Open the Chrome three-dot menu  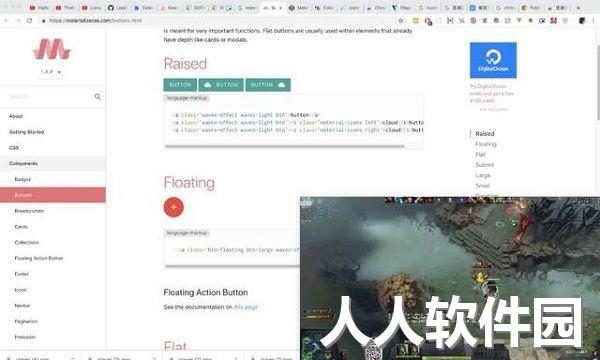[594, 21]
